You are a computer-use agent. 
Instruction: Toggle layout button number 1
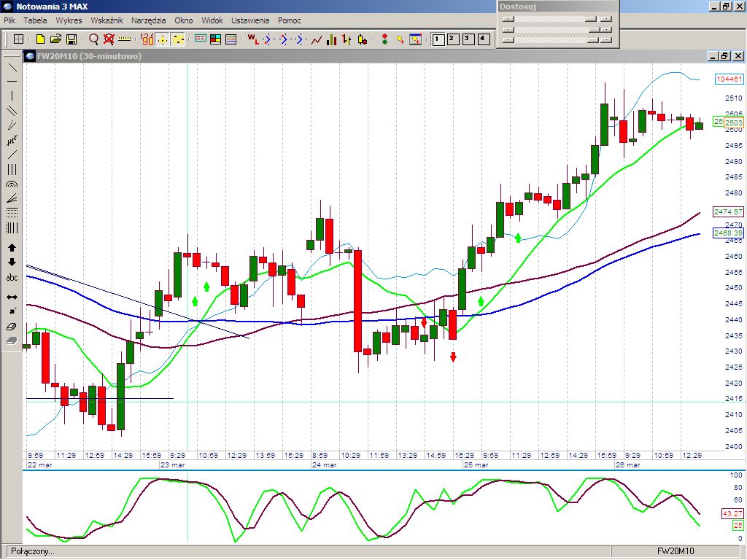pos(438,39)
